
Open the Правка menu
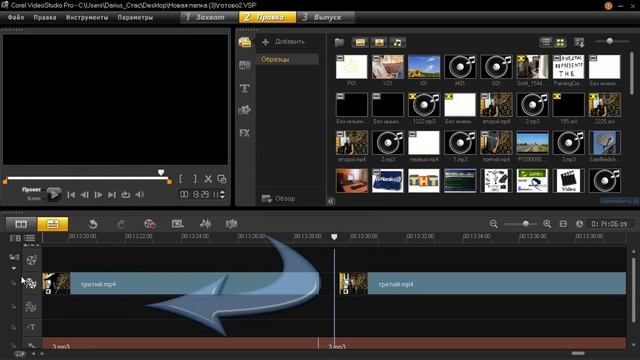[45, 18]
